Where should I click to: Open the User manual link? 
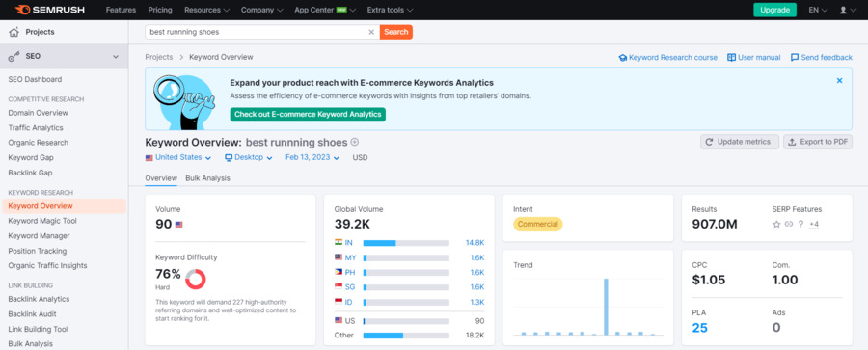[754, 58]
